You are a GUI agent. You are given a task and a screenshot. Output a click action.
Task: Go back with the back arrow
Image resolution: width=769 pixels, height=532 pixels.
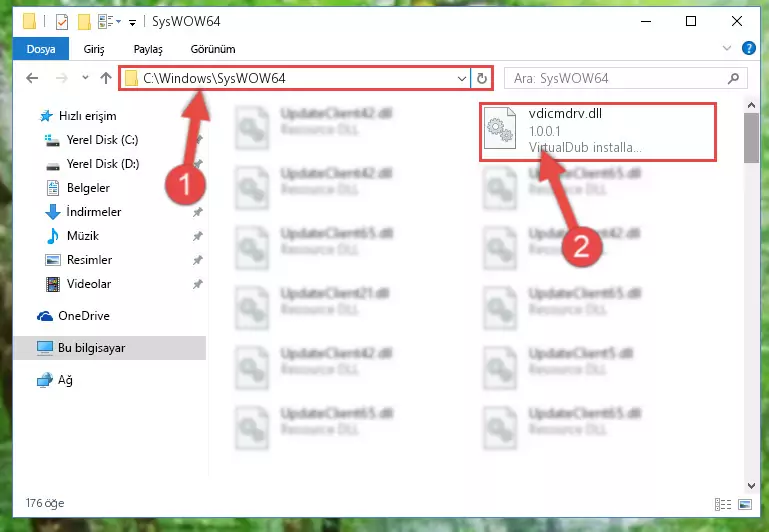tap(32, 78)
